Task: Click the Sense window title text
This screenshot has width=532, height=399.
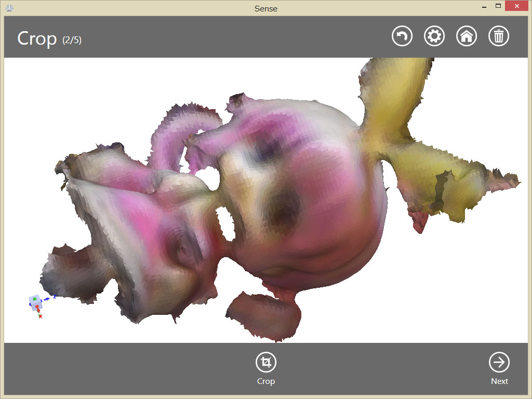Action: click(266, 8)
